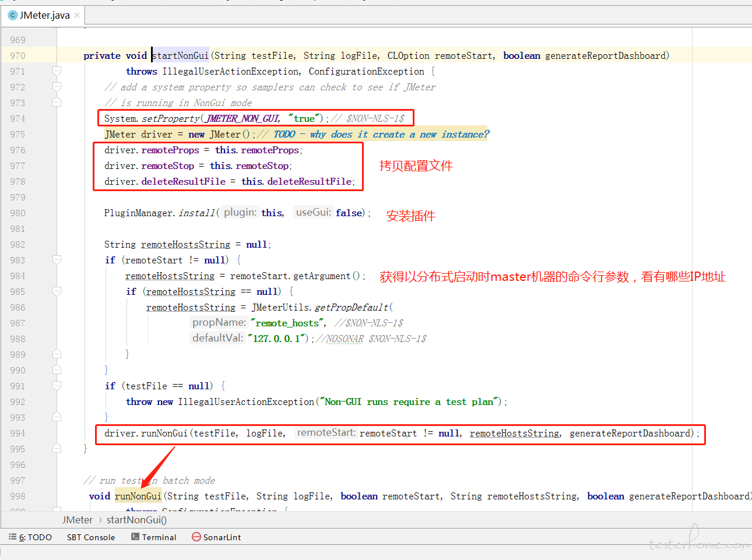Click getPropDefault call on line 986
The height and width of the screenshot is (560, 752).
351,307
